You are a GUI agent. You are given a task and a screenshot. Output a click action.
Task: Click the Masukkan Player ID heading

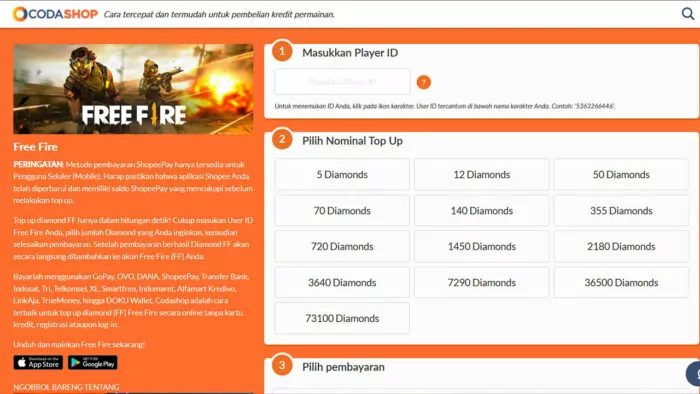[x=350, y=53]
